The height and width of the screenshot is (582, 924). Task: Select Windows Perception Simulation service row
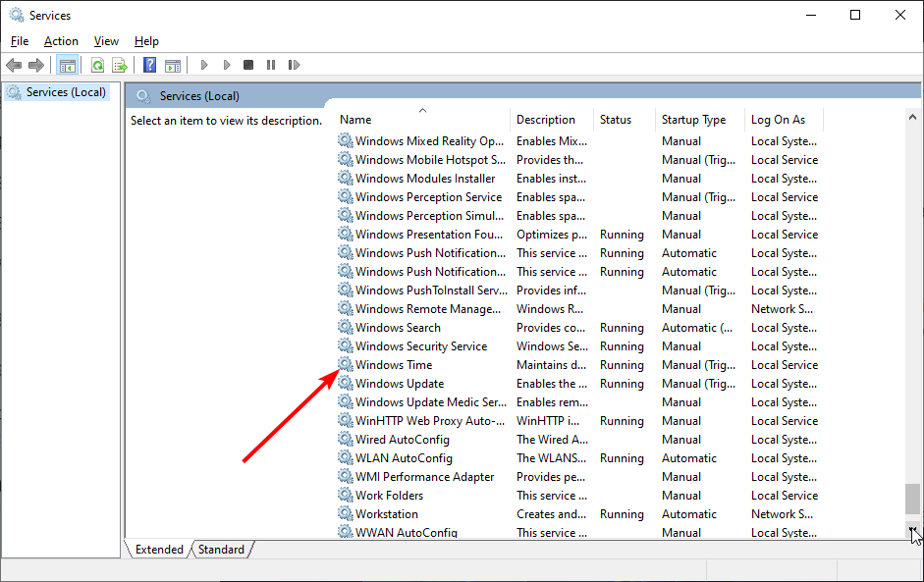point(578,216)
